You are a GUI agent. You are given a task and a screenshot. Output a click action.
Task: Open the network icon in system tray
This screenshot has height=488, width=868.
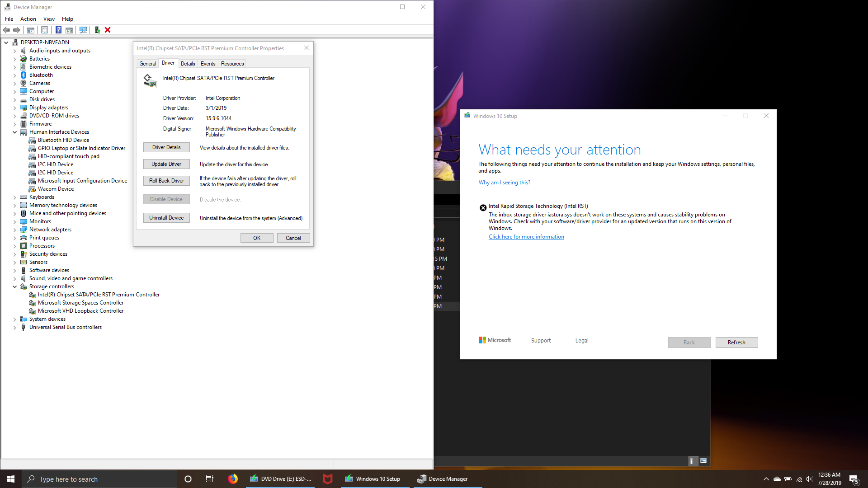[799, 479]
